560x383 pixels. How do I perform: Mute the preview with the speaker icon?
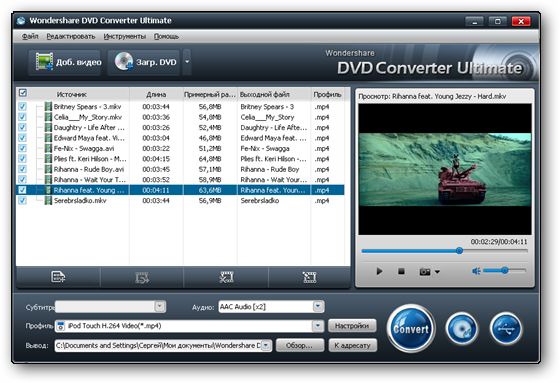point(476,272)
